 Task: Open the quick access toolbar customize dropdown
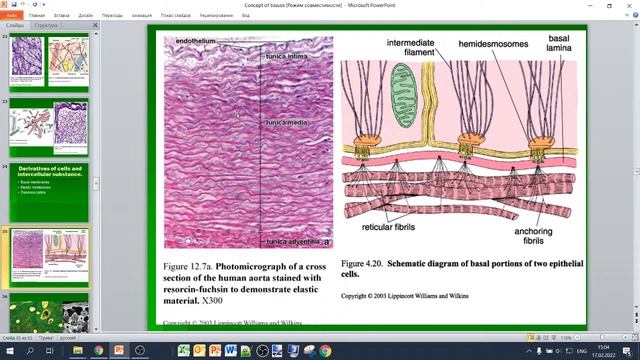(x=44, y=5)
